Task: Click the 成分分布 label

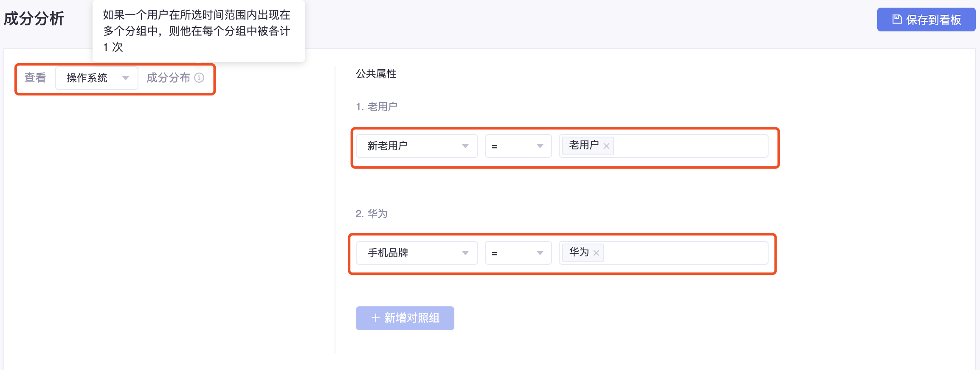Action: click(x=169, y=78)
